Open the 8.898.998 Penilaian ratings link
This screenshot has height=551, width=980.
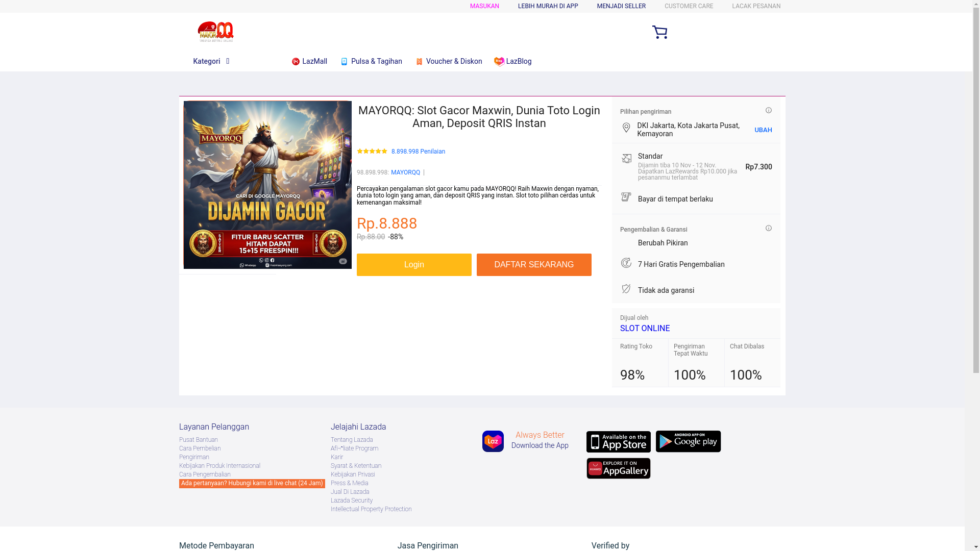[418, 152]
